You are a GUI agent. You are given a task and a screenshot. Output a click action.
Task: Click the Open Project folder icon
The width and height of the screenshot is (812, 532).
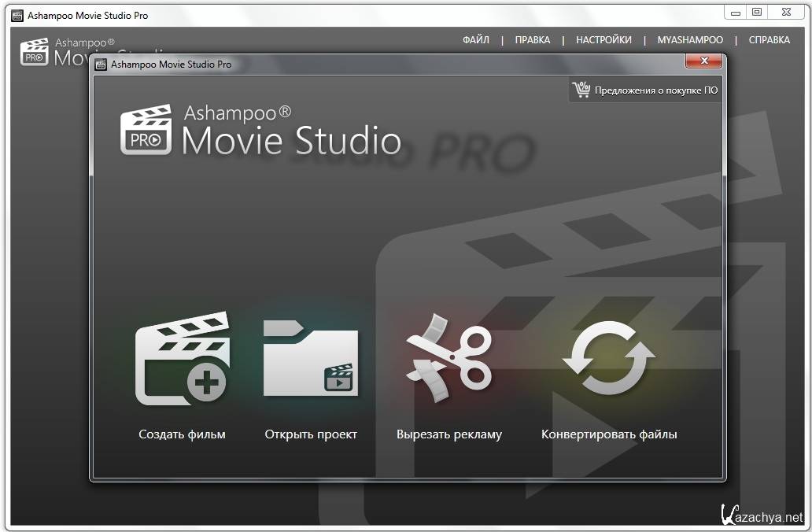pyautogui.click(x=310, y=359)
